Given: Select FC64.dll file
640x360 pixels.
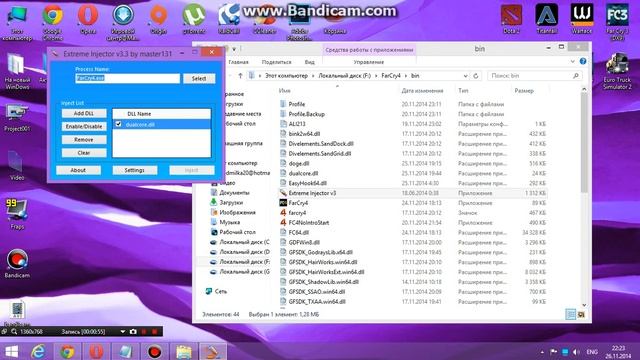Looking at the screenshot, I should (298, 233).
